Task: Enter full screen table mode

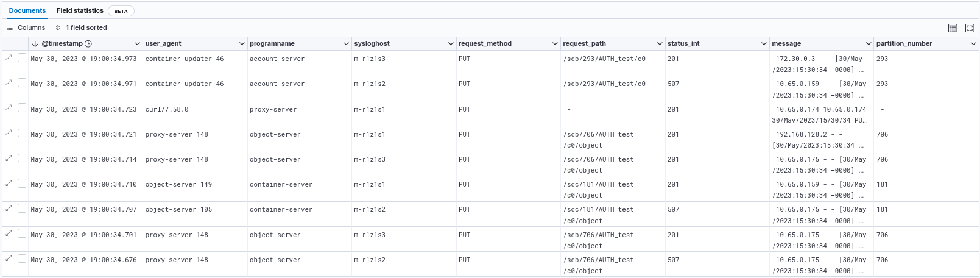Action: pyautogui.click(x=970, y=28)
